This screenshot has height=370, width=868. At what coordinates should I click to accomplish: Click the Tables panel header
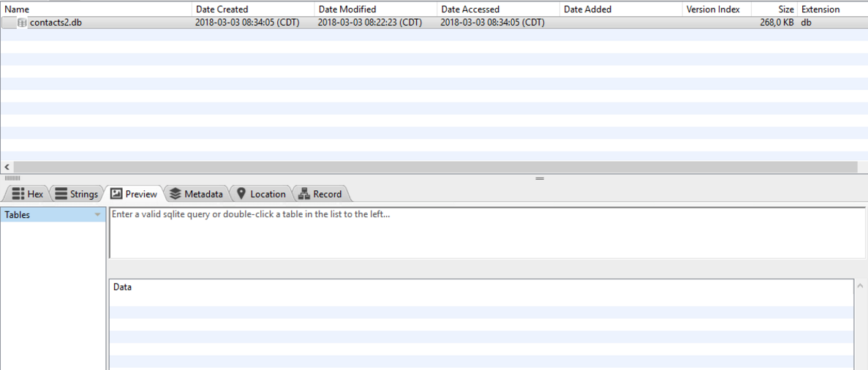click(x=53, y=215)
